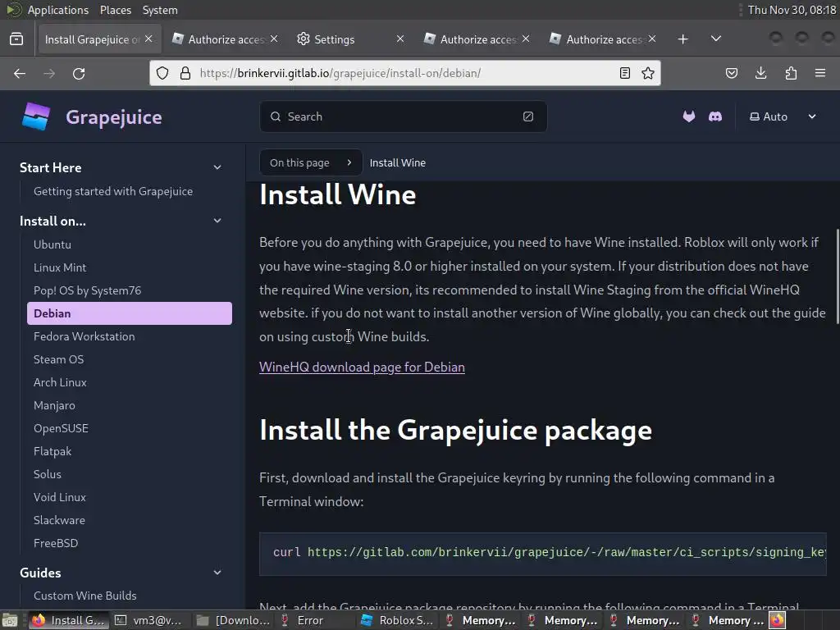This screenshot has height=630, width=840.
Task: Collapse the Start Here section
Action: tap(217, 167)
